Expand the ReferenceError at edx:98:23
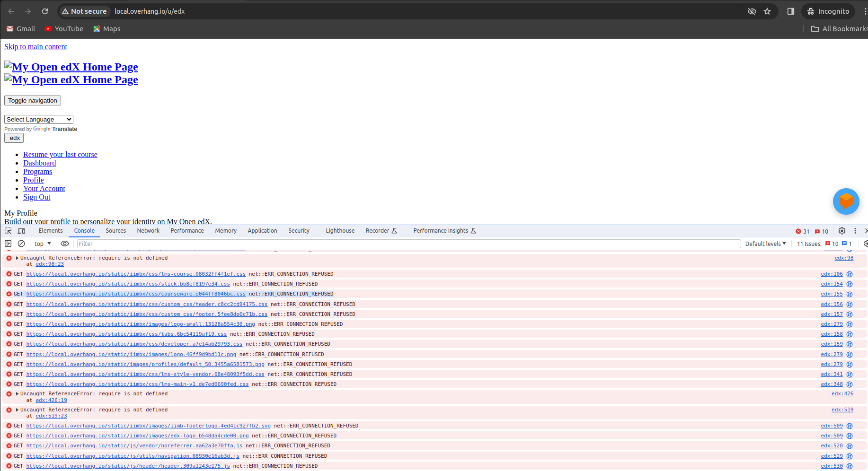The image size is (868, 471). tap(18, 258)
